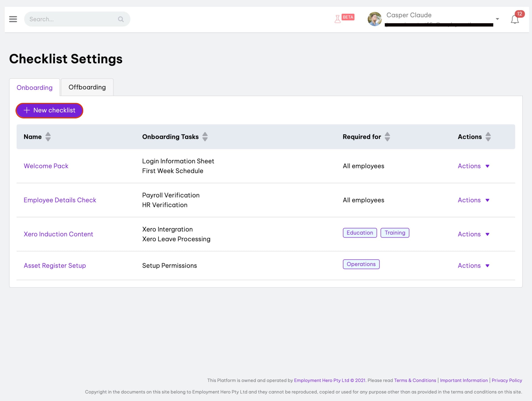Screen dimensions: 532x401
Task: Expand the account dropdown arrow beside Casper Claude
Action: pos(497,19)
